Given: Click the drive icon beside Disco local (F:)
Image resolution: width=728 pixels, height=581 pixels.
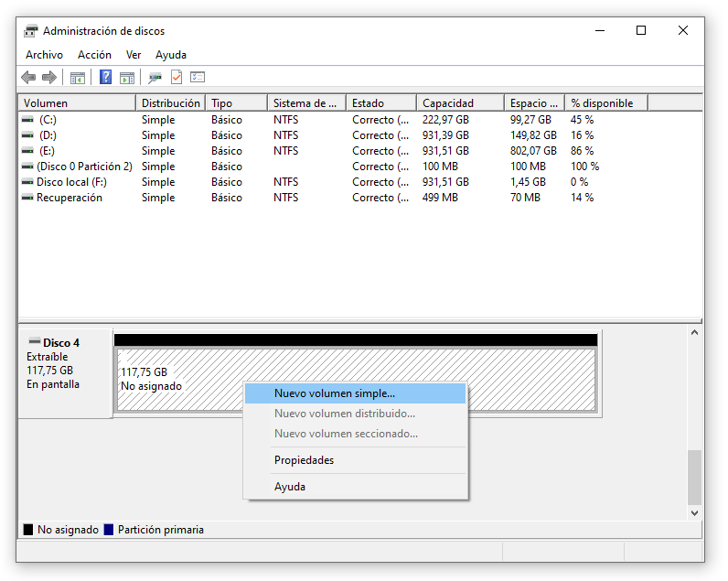Looking at the screenshot, I should pos(27,182).
